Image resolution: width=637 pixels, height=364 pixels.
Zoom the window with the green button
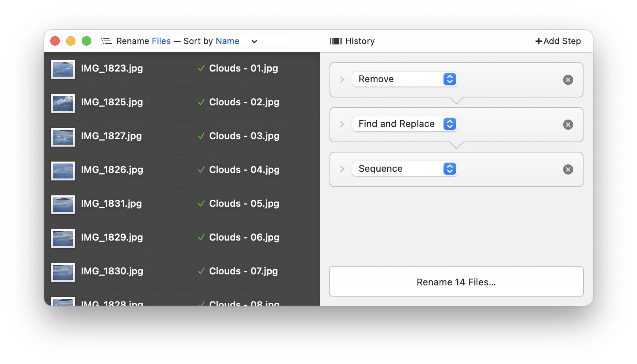click(x=87, y=41)
